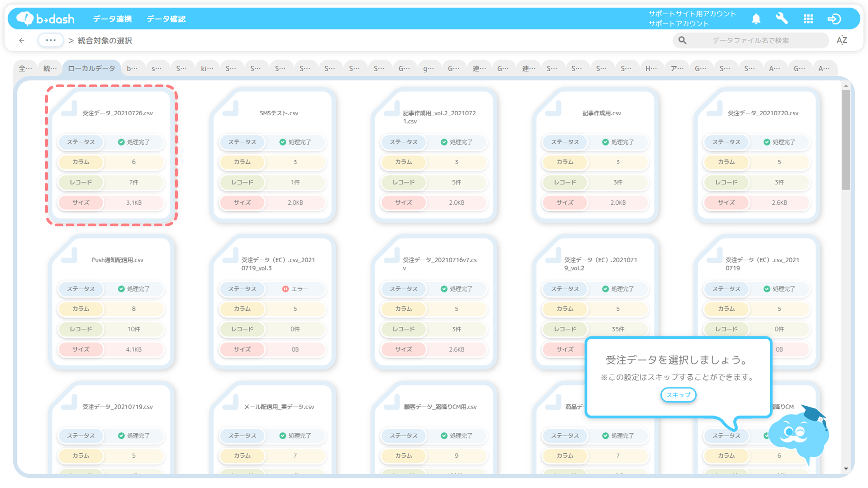Click the file icon of SMSテスト.csv

click(x=231, y=109)
